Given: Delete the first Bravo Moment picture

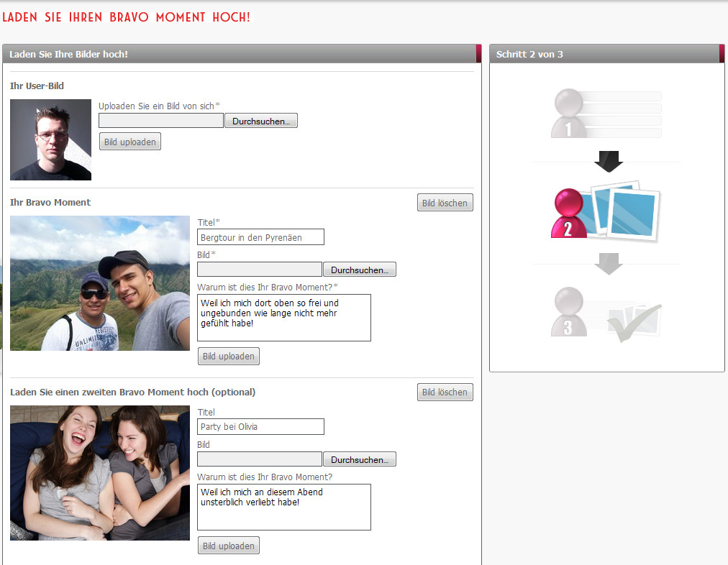Looking at the screenshot, I should (x=445, y=203).
